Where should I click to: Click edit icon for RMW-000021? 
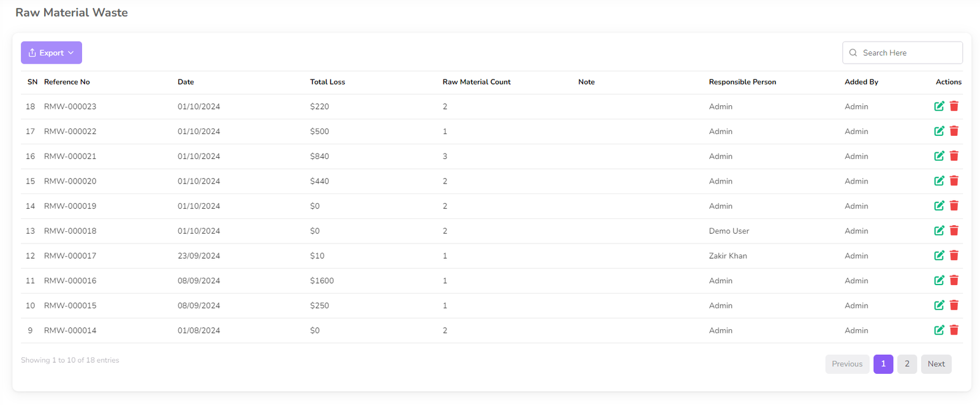(x=938, y=156)
